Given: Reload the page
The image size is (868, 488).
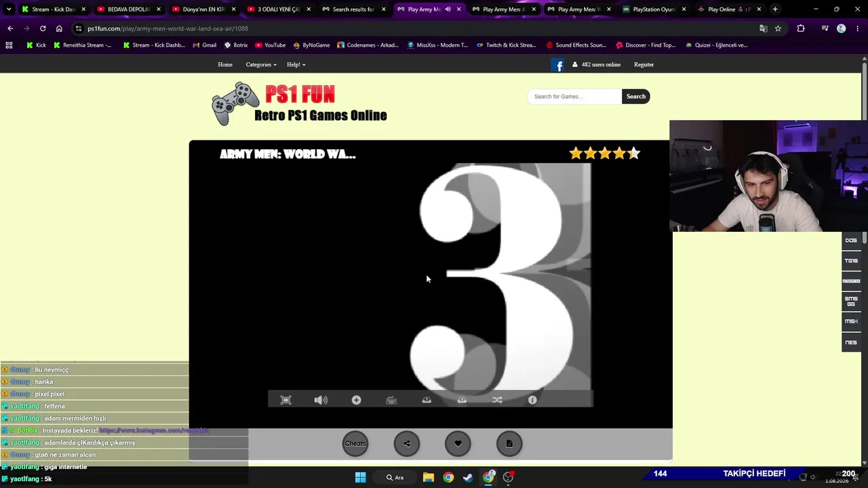Looking at the screenshot, I should pos(43,28).
